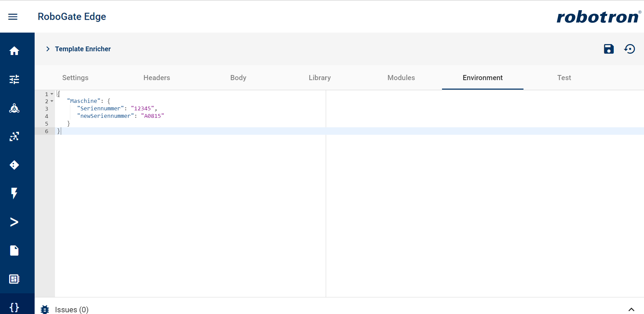This screenshot has width=644, height=314.
Task: Switch to the Body tab
Action: point(238,78)
